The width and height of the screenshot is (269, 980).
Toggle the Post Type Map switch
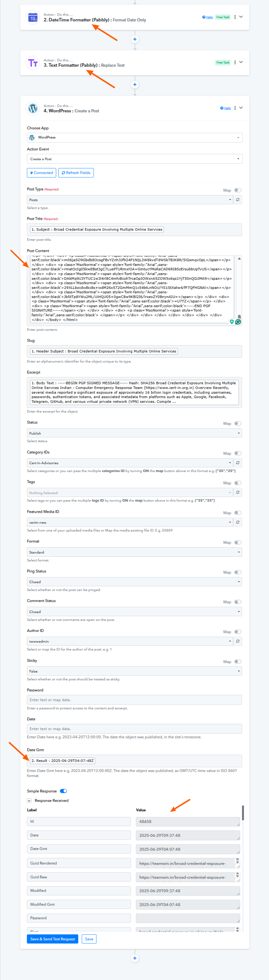pyautogui.click(x=238, y=190)
